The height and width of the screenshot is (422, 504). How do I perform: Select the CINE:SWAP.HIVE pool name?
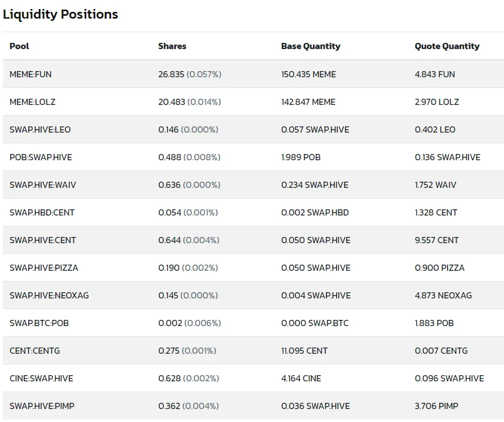point(42,379)
